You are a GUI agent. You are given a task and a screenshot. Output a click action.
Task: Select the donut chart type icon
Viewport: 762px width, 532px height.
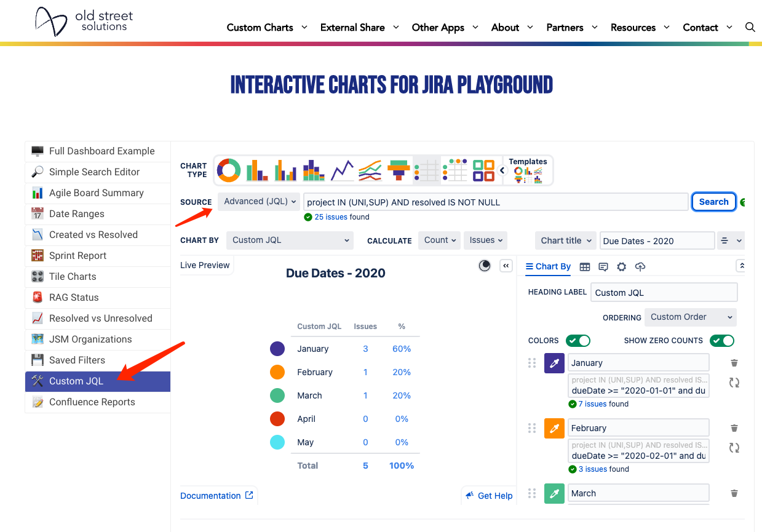click(229, 170)
